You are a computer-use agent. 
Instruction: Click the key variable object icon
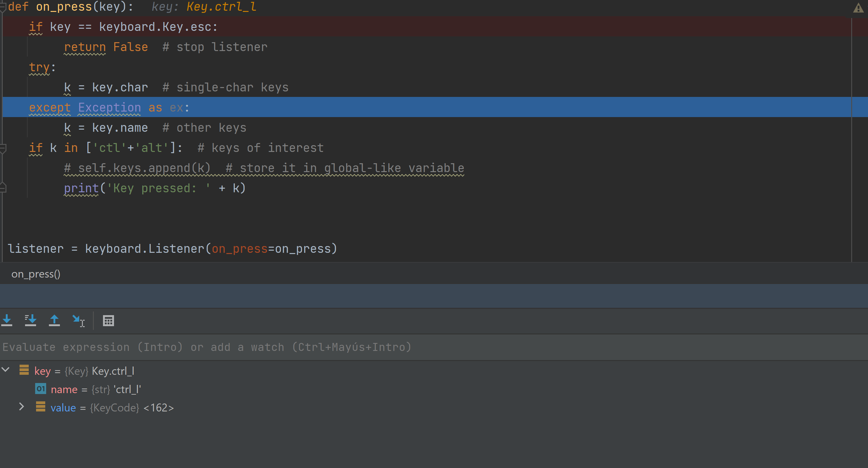tap(24, 370)
